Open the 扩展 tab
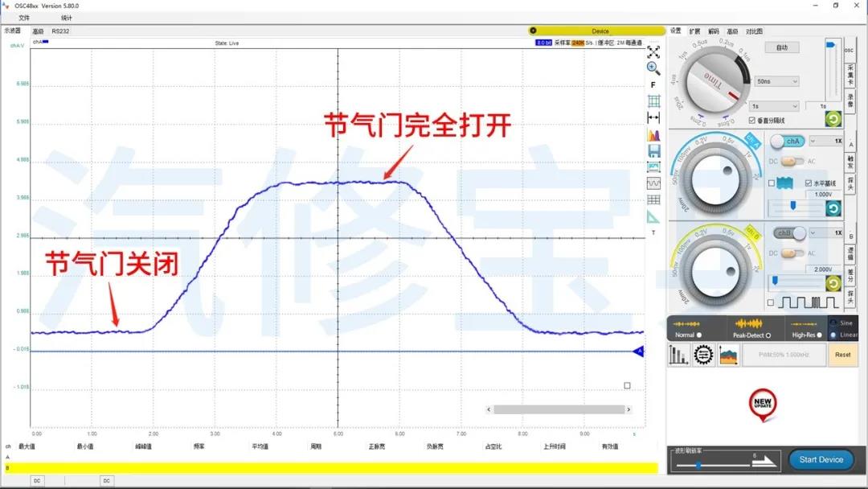The width and height of the screenshot is (868, 489). click(x=694, y=31)
